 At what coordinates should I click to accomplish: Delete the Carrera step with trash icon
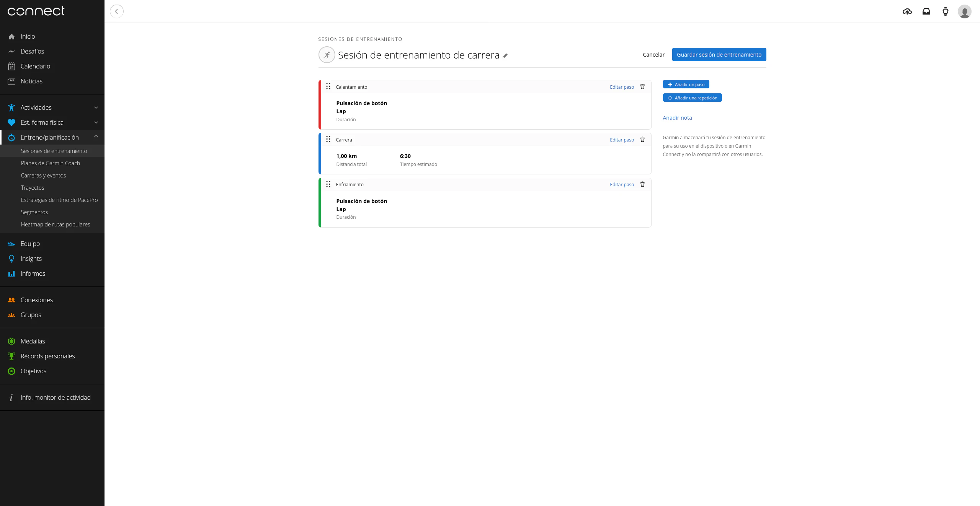642,140
